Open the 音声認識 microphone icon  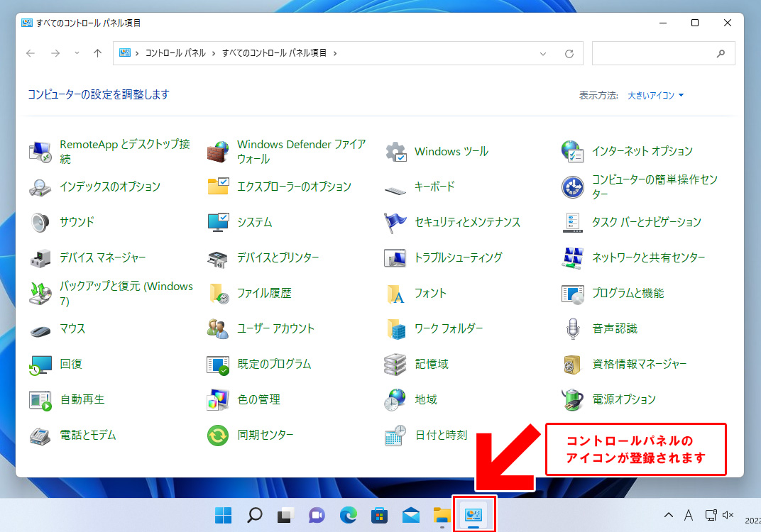573,329
